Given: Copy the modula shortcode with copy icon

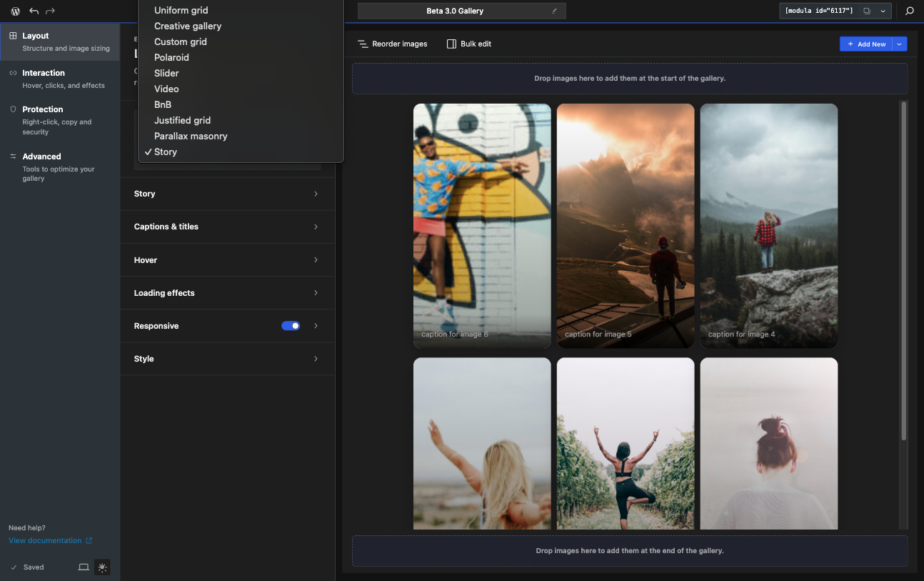Looking at the screenshot, I should click(x=867, y=11).
